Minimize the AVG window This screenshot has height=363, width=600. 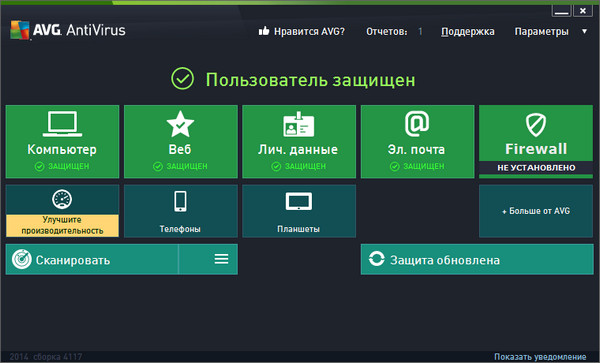tap(561, 10)
